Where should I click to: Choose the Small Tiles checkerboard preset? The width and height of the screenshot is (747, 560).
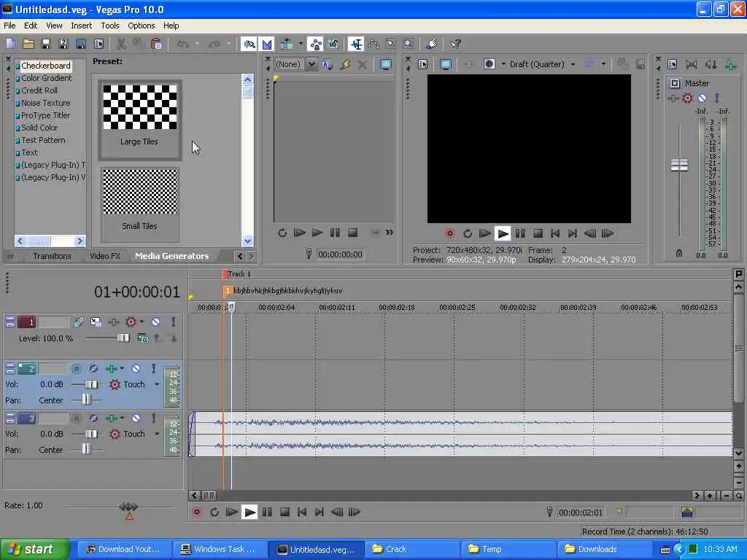tap(139, 204)
